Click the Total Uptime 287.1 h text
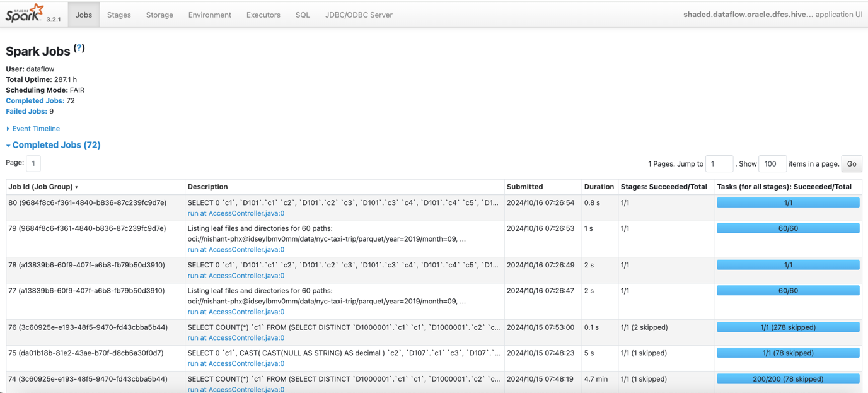The image size is (868, 393). point(41,79)
